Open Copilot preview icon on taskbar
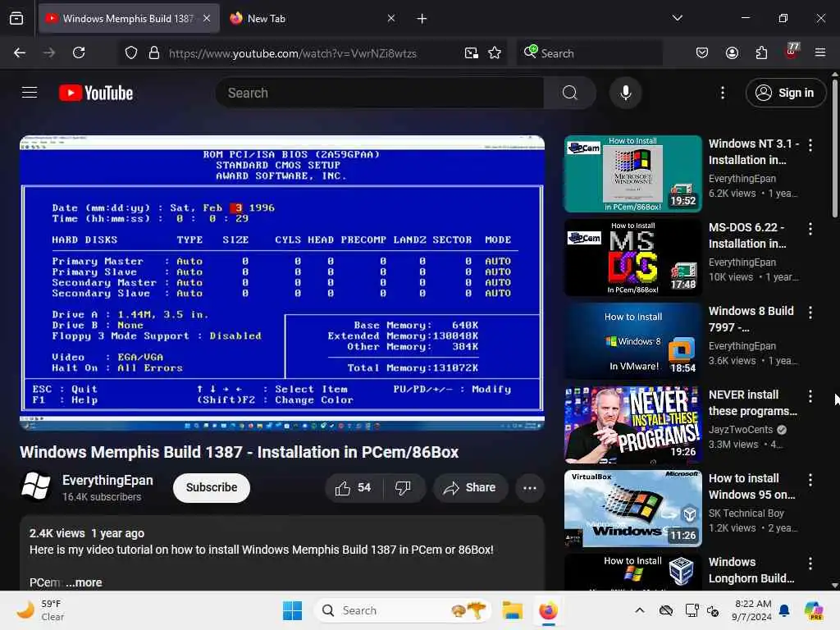 [814, 610]
